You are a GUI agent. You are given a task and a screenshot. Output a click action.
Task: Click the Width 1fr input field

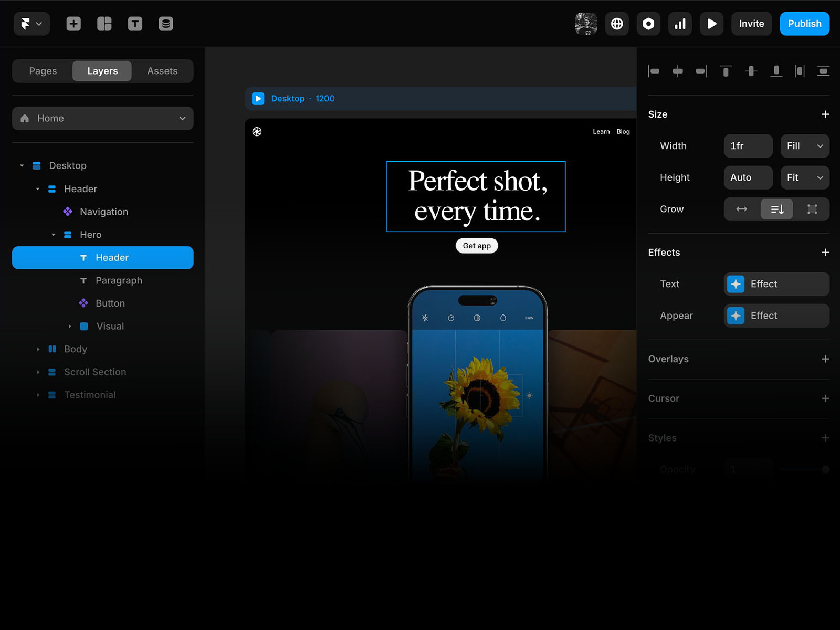point(748,146)
